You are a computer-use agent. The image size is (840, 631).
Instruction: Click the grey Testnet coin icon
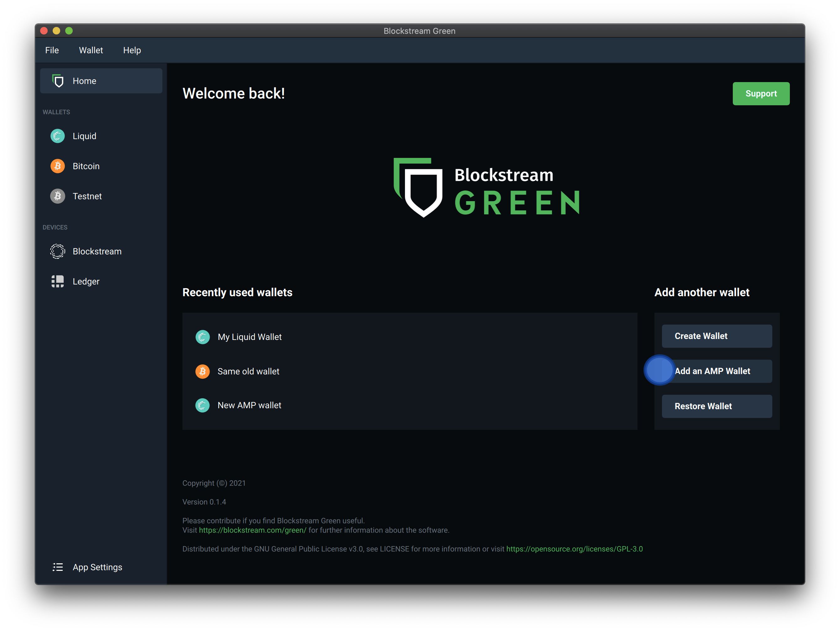pos(58,196)
